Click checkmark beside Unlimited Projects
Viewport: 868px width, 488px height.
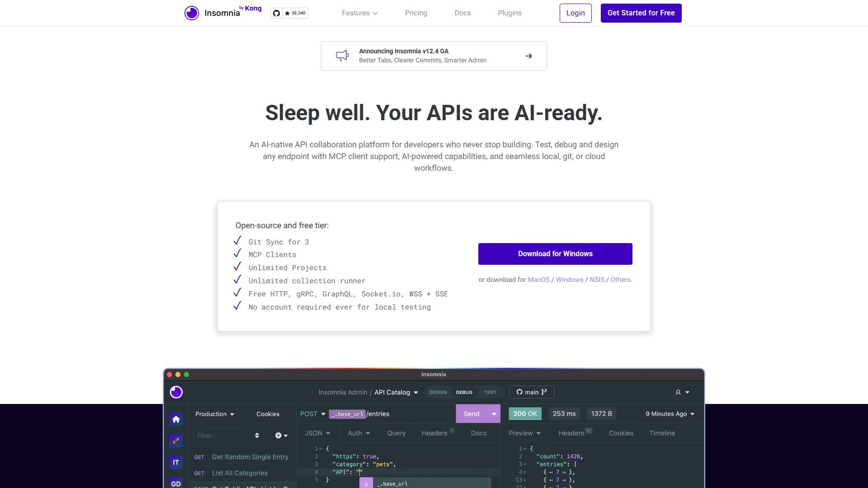237,266
